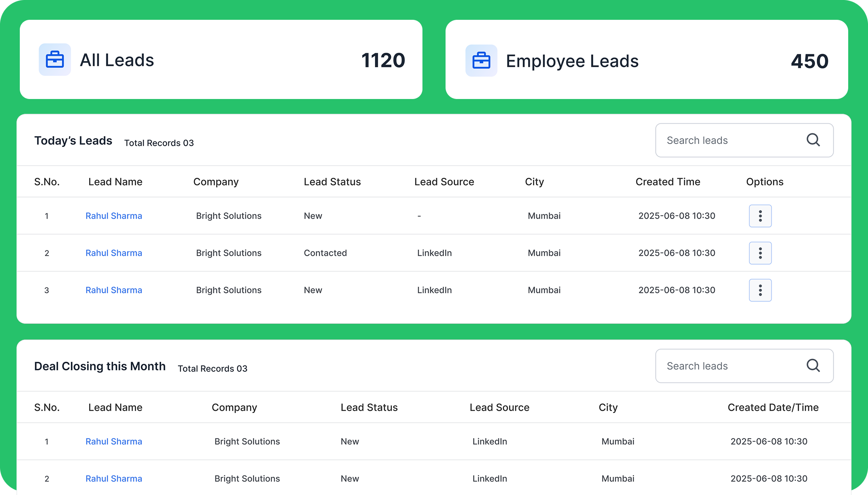
Task: Click the Created Time column header
Action: click(x=668, y=182)
